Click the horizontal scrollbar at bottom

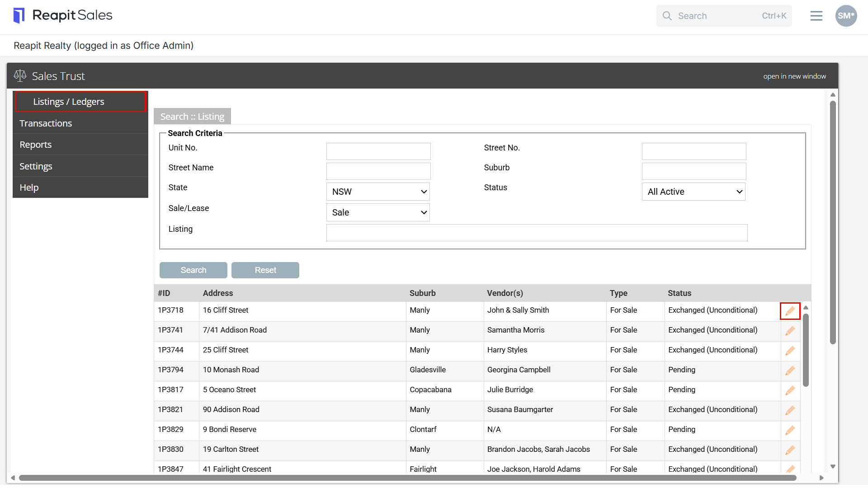407,478
